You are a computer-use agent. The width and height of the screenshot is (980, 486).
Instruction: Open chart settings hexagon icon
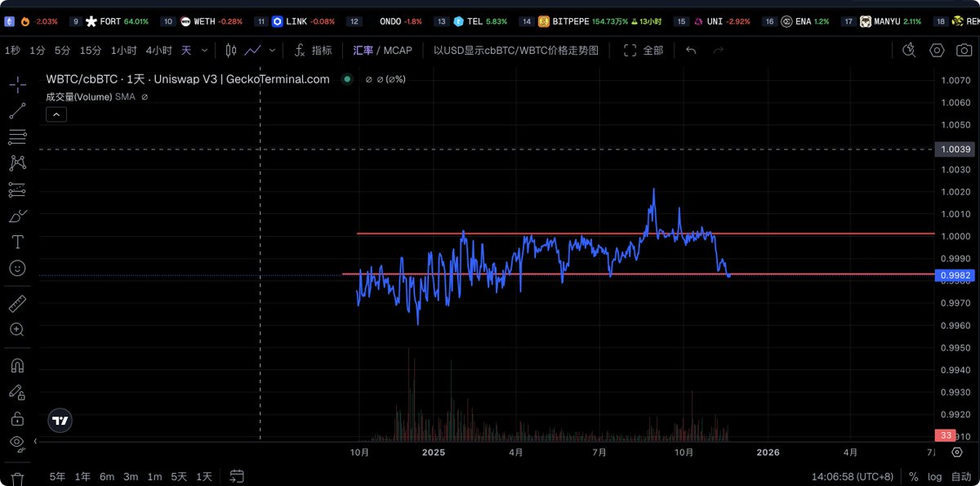pos(937,51)
